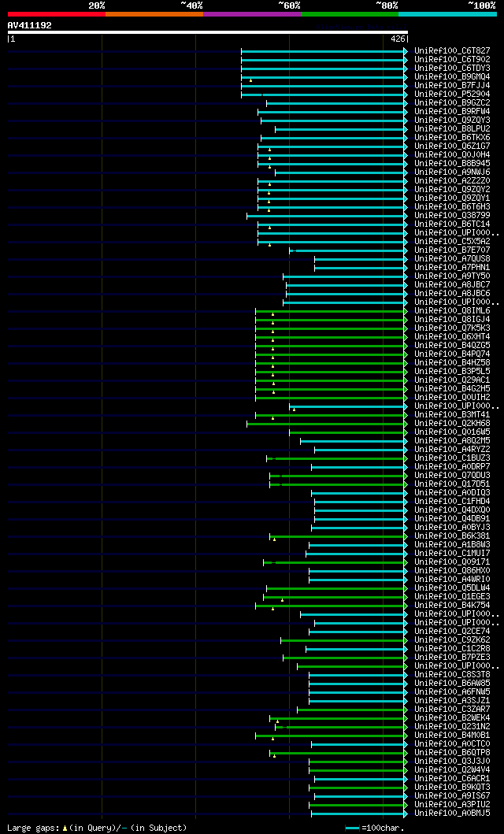Select the UniRef100_Q6Z1G7 label

click(453, 146)
